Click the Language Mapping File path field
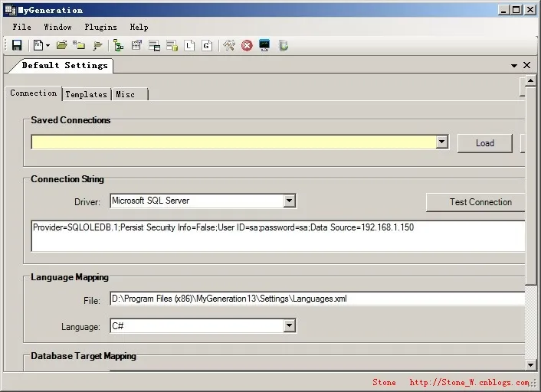Image resolution: width=541 pixels, height=392 pixels. click(x=317, y=299)
